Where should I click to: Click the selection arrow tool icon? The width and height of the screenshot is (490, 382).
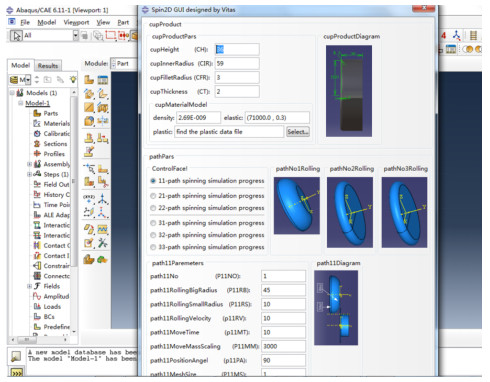(16, 35)
